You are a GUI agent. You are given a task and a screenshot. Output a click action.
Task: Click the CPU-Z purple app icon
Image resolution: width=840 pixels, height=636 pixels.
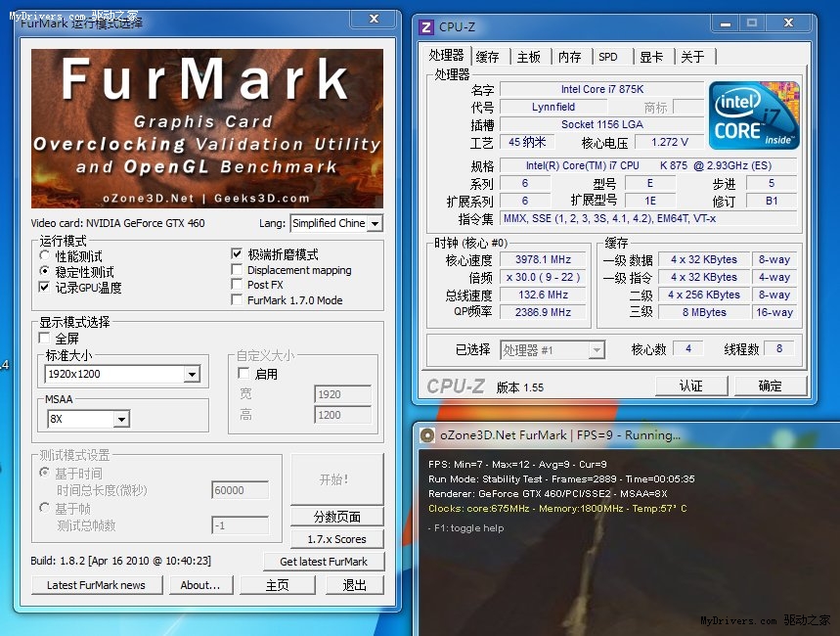425,26
